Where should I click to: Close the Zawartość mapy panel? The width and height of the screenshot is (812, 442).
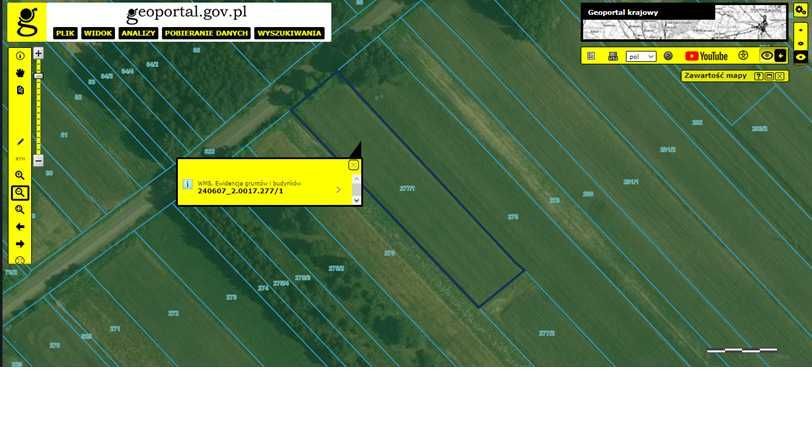[779, 76]
